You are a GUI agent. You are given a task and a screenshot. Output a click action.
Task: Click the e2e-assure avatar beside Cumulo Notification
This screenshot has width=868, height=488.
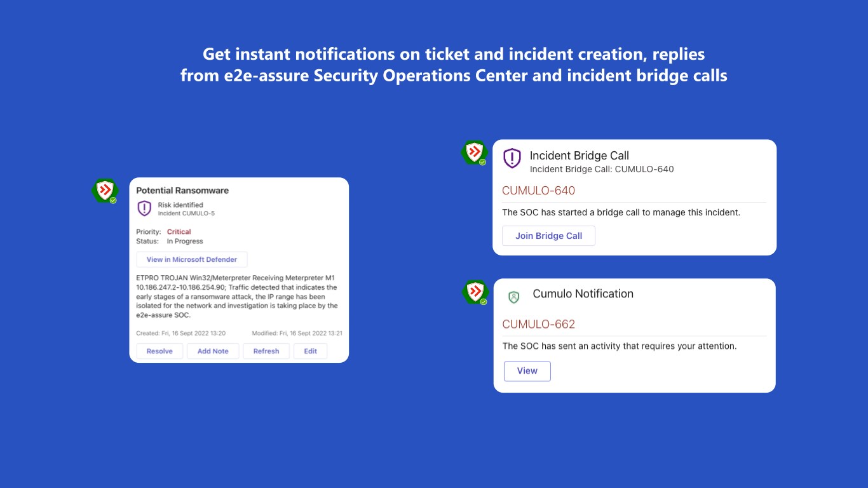point(475,292)
